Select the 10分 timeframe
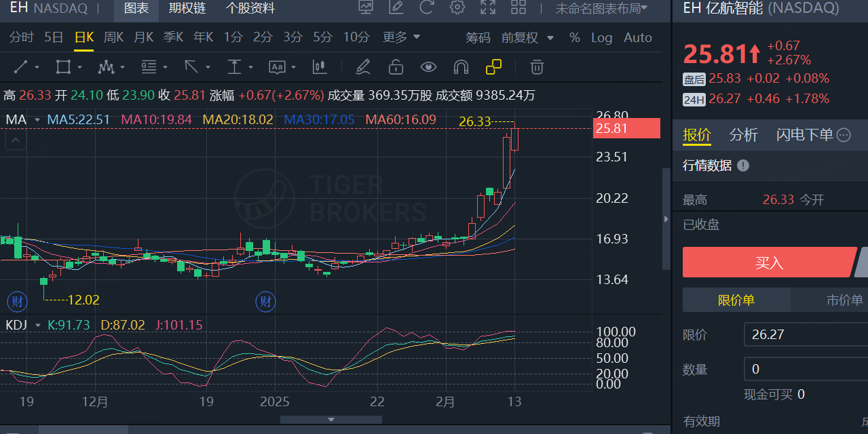This screenshot has width=868, height=434. (x=356, y=37)
